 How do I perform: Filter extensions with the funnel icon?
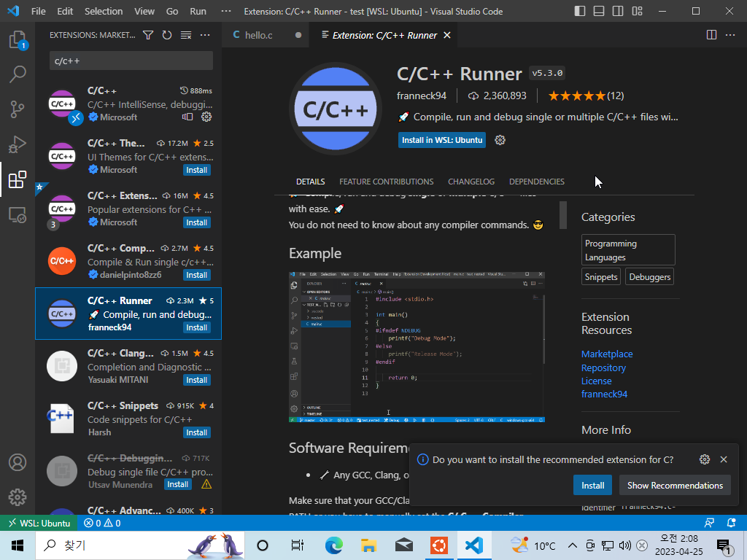coord(148,35)
